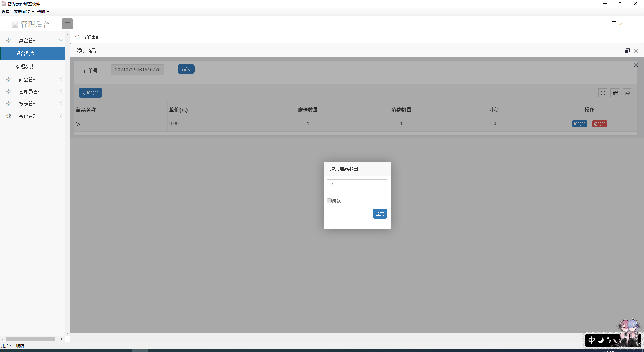Click the print icon in table toolbar
Image resolution: width=644 pixels, height=352 pixels.
tap(627, 93)
